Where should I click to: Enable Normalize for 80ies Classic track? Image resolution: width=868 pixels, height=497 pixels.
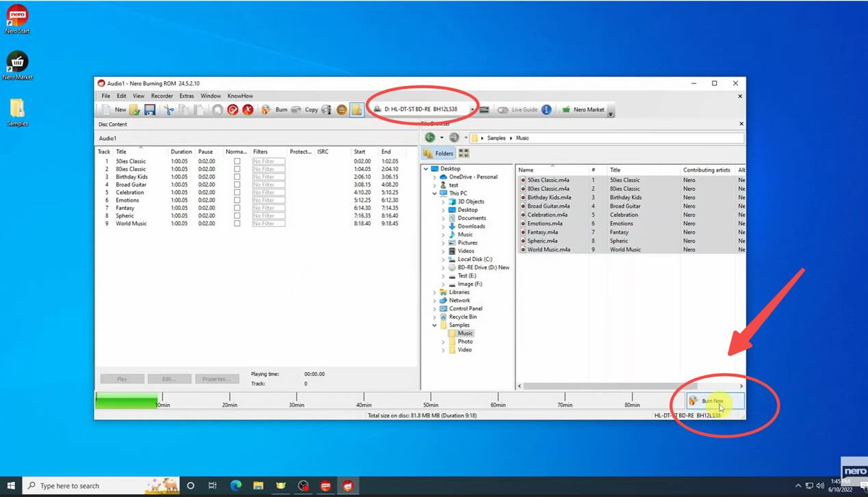point(237,169)
